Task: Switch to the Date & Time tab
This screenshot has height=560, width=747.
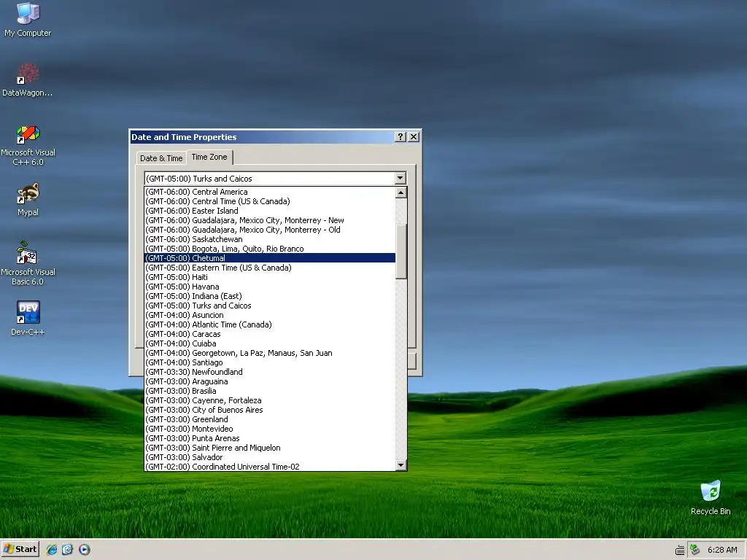Action: point(161,158)
